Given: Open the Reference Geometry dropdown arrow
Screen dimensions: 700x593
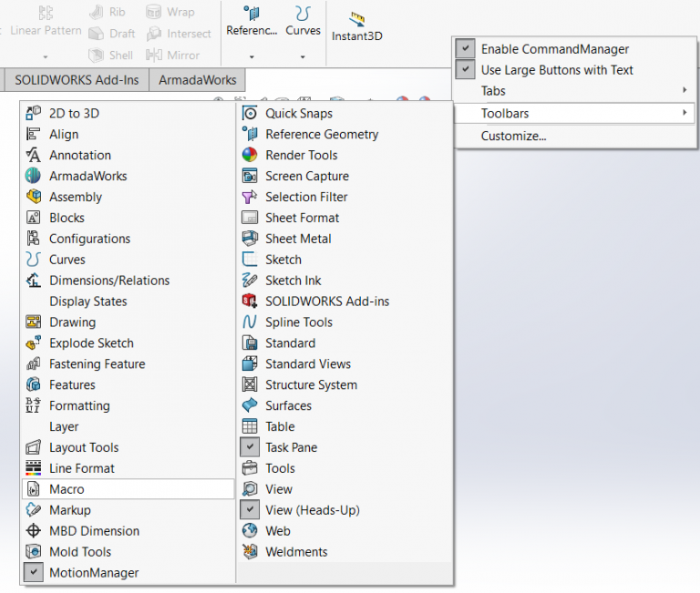Looking at the screenshot, I should coord(252,56).
